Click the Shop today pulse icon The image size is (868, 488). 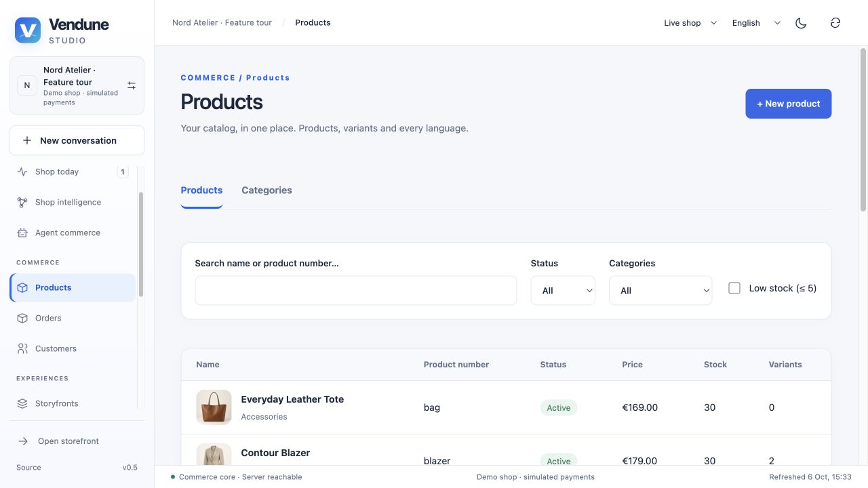pos(22,171)
